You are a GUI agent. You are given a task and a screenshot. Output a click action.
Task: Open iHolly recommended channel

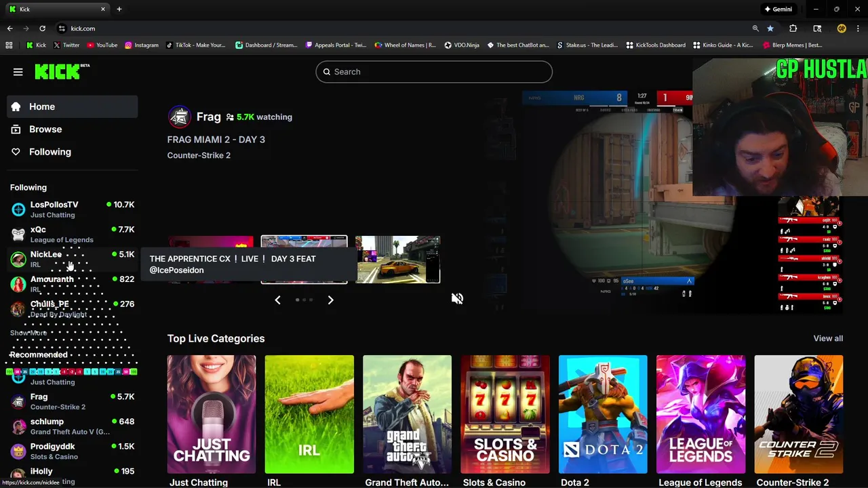click(72, 476)
